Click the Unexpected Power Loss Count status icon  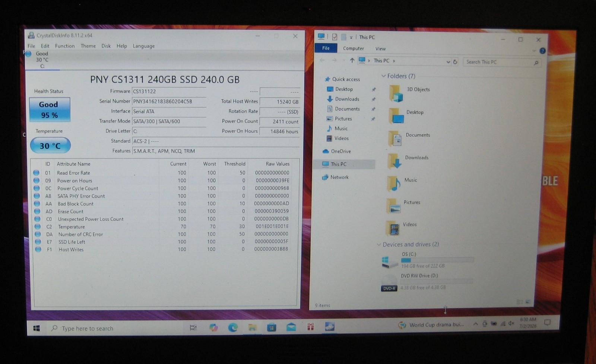37,219
